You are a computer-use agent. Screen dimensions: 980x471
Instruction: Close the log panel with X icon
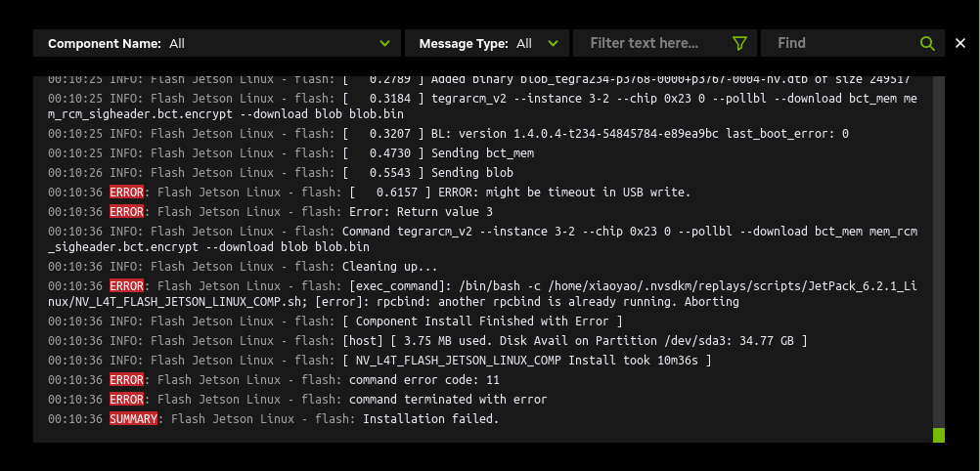[x=960, y=43]
